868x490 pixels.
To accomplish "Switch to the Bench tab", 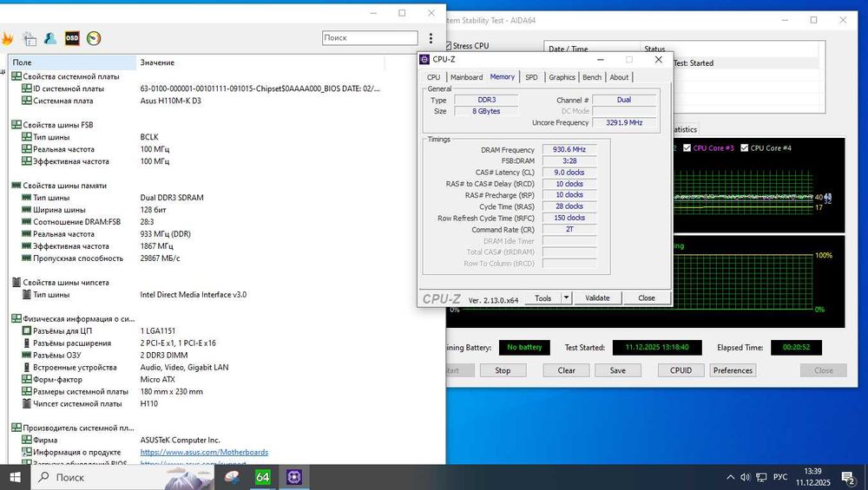I will point(592,77).
